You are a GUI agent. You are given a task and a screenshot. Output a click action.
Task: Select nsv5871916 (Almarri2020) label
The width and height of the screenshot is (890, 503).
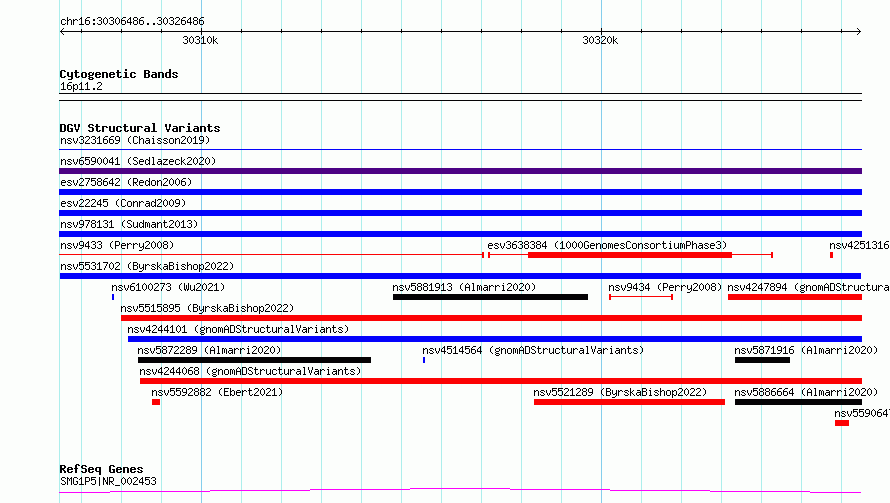click(x=806, y=350)
